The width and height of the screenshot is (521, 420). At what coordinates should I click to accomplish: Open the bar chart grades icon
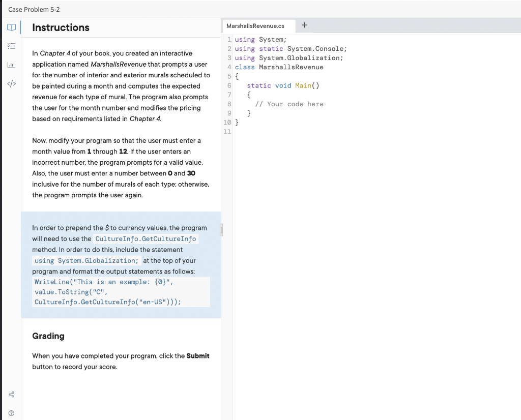click(x=11, y=65)
